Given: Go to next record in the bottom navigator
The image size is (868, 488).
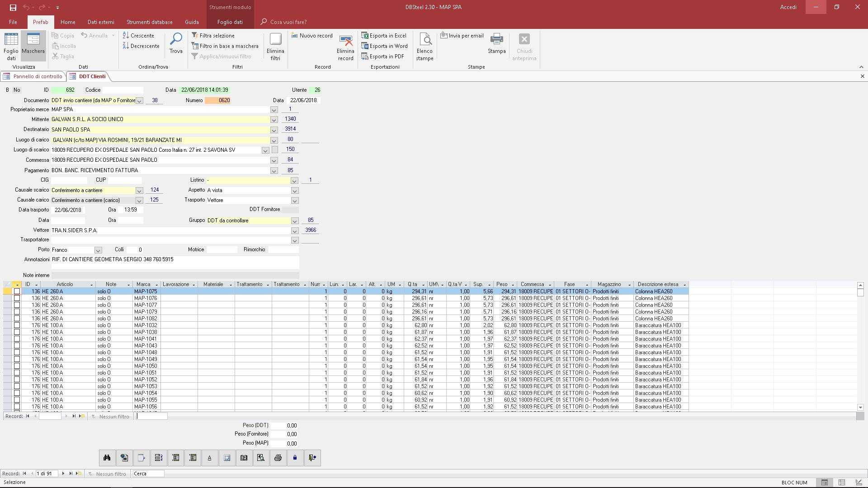Looking at the screenshot, I should click(63, 474).
